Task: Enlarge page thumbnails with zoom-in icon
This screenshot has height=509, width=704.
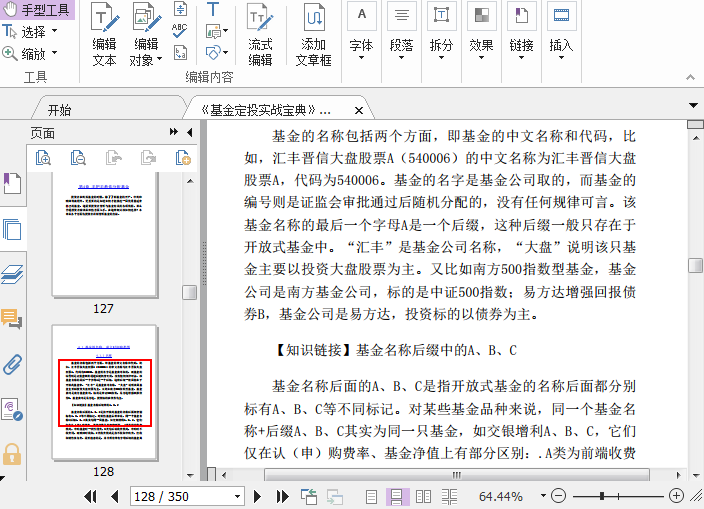Action: coord(43,157)
